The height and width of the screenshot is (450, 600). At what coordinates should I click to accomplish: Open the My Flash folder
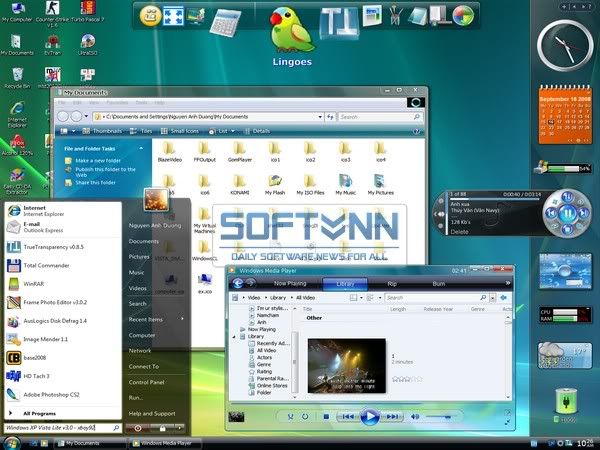(275, 185)
